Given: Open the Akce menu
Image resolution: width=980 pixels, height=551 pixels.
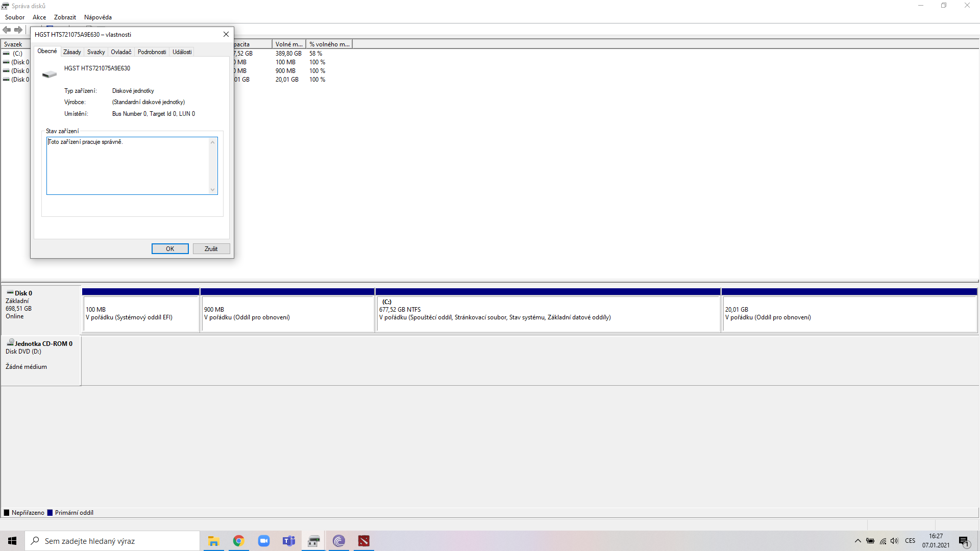Looking at the screenshot, I should [39, 17].
